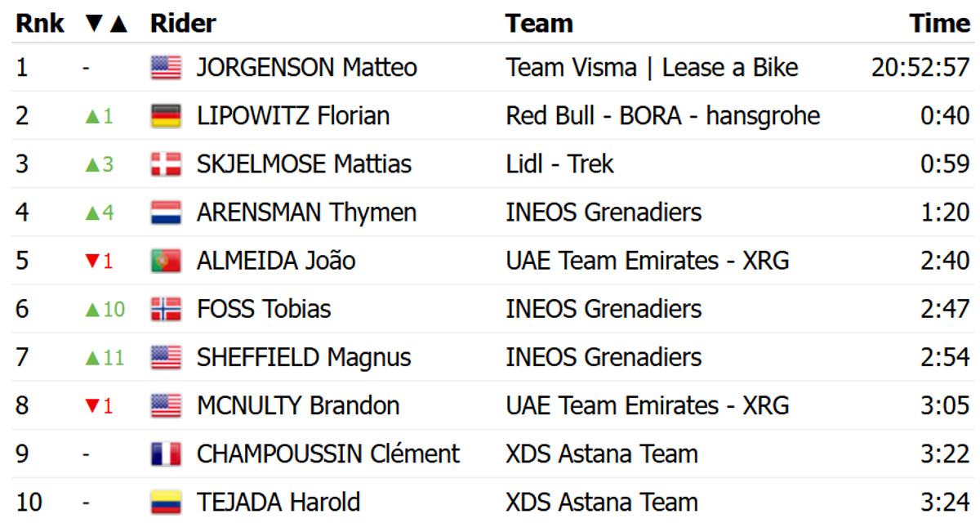Click the French flag beside Champoussin
980x523 pixels.
[x=166, y=454]
